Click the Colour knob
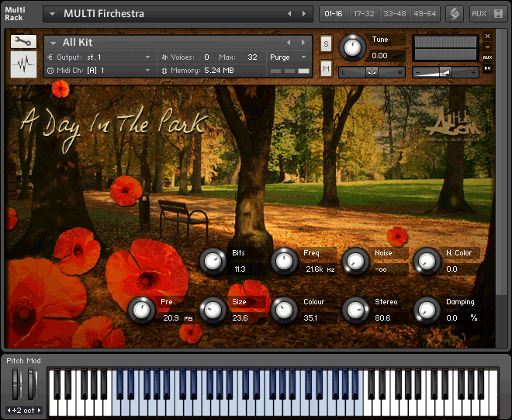512x420 pixels. tap(284, 311)
